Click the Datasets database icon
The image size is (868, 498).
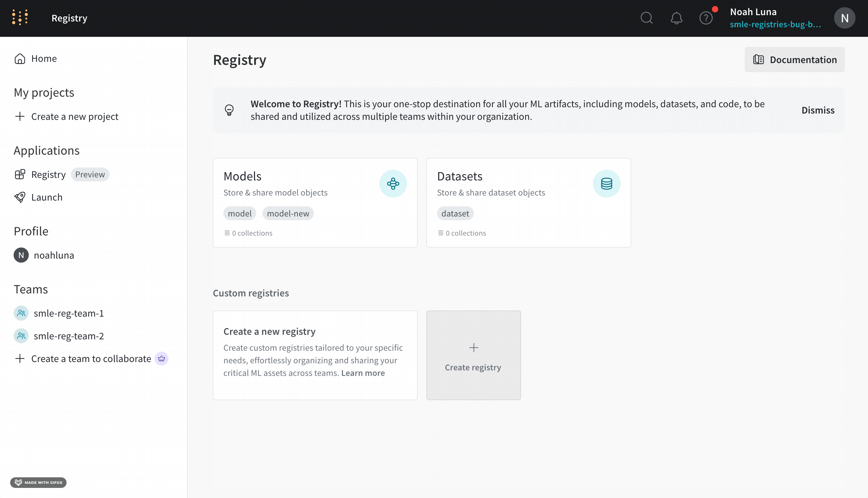click(x=606, y=183)
